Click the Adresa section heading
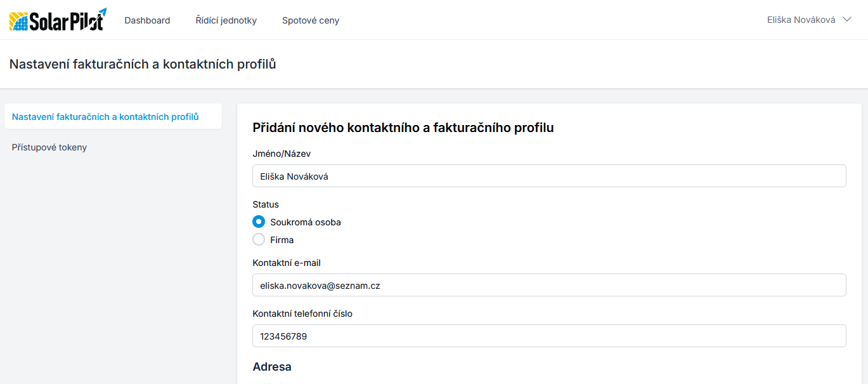The image size is (868, 384). (272, 367)
